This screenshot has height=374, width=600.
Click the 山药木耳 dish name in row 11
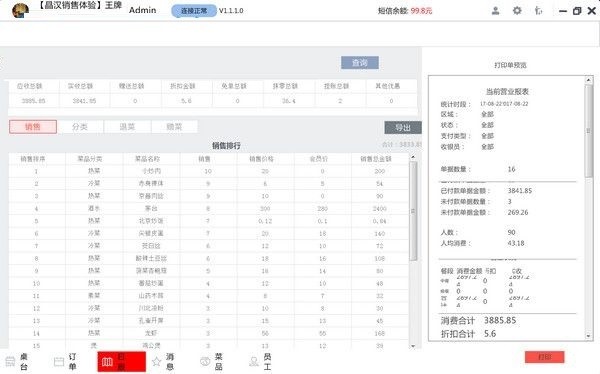point(151,296)
